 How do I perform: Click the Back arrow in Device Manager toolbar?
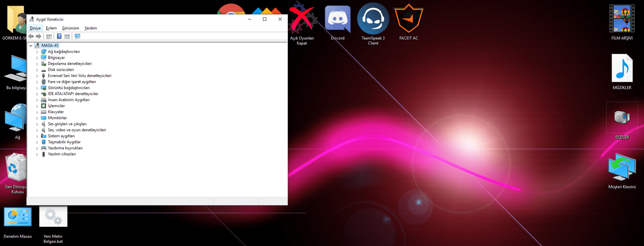point(31,36)
